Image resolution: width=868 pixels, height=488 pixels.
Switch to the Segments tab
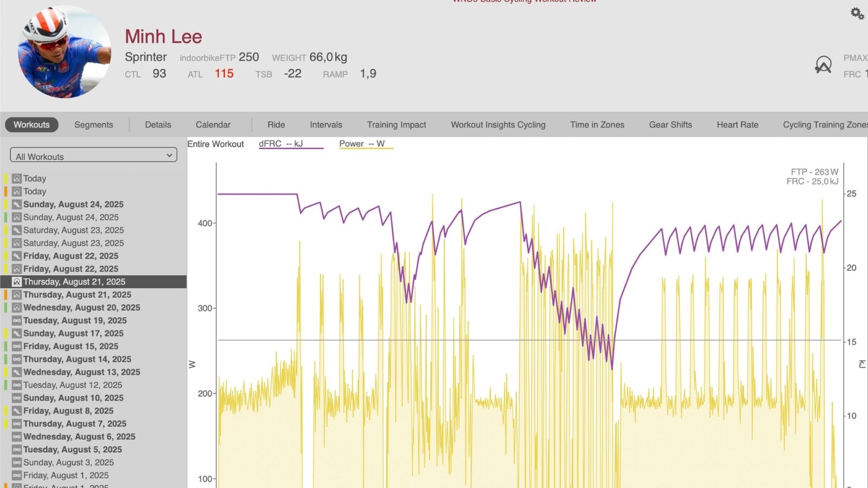(93, 125)
